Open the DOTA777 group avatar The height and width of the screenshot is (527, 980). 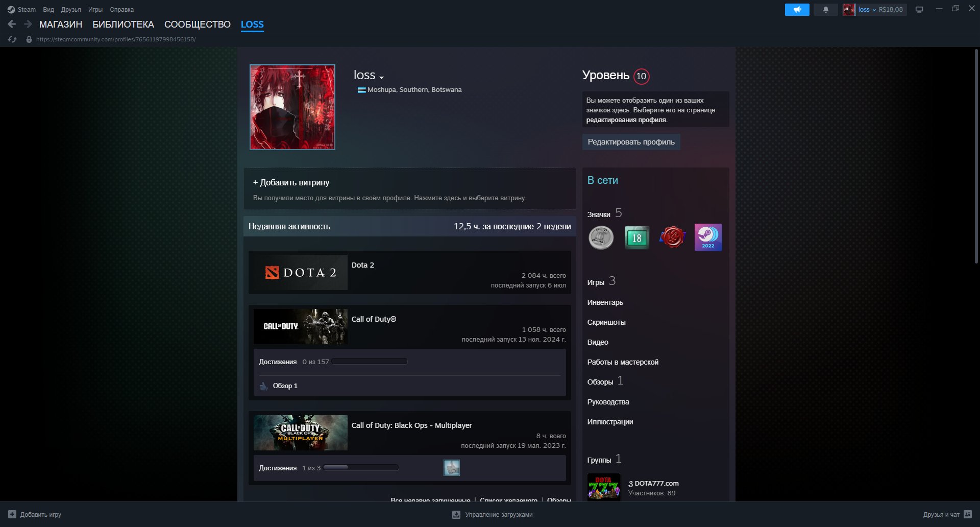604,487
